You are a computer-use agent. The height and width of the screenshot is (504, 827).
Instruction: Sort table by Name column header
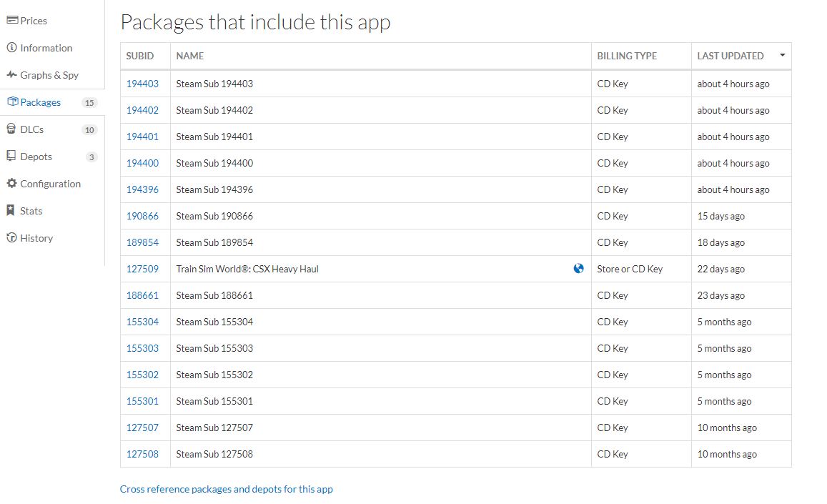190,56
